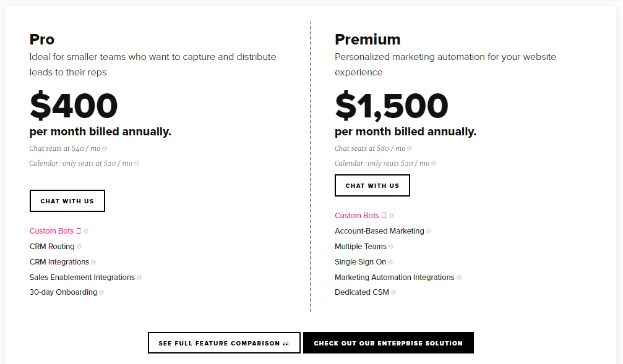Click info icon beside Premium Calendar-only seats

pos(434,163)
